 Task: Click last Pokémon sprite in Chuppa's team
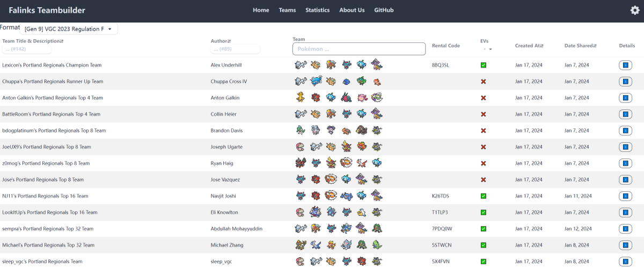(377, 82)
